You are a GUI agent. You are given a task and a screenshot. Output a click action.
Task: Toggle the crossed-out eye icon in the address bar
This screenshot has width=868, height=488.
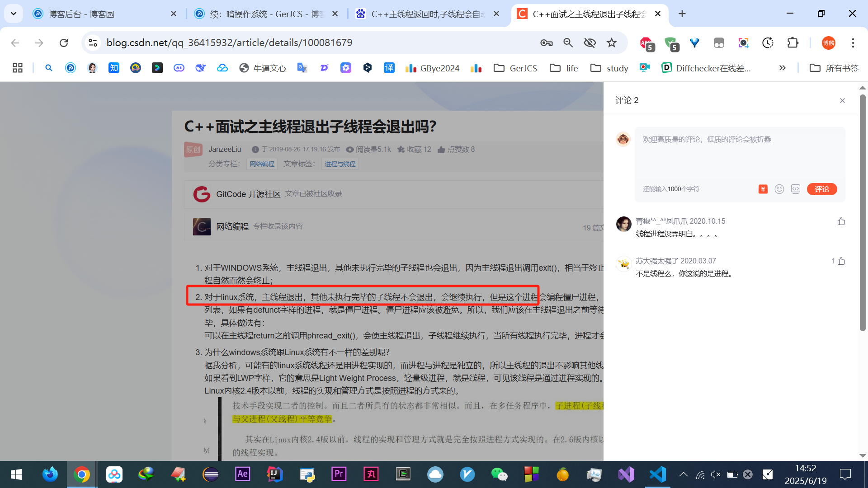pyautogui.click(x=590, y=42)
